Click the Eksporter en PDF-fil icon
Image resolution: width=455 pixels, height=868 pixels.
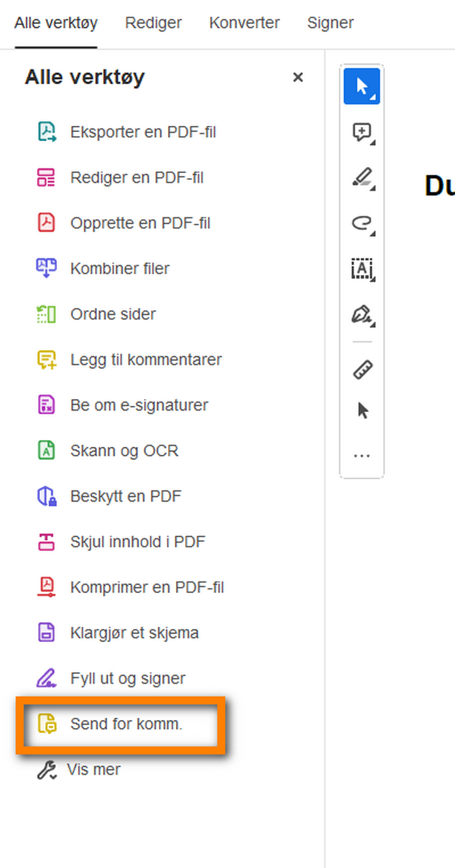(x=47, y=132)
